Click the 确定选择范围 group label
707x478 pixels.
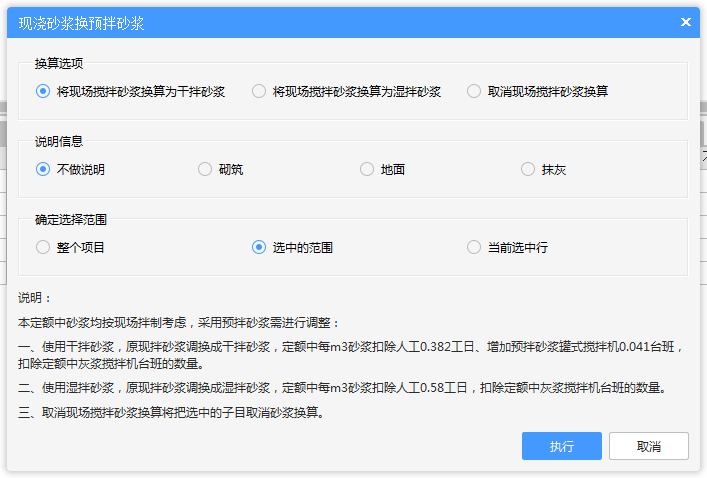click(x=71, y=220)
